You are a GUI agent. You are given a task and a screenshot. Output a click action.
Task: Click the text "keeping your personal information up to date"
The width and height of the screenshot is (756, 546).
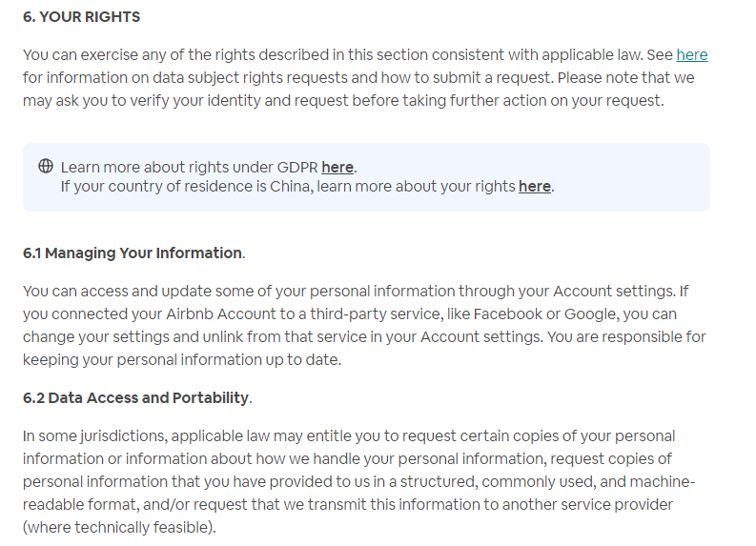click(x=180, y=360)
